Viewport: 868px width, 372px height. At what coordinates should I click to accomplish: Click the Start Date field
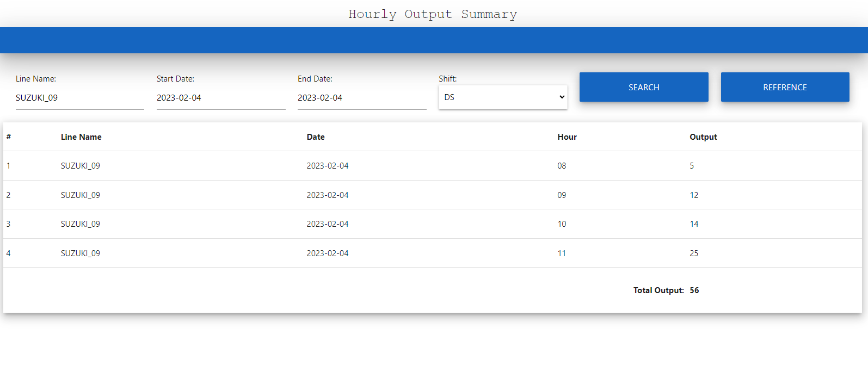(x=220, y=98)
